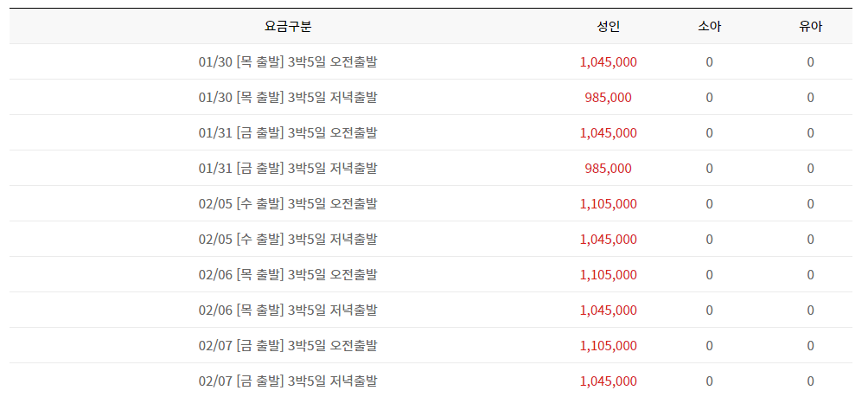Click the 1,105,000 price for 02/07 오전출발
The width and height of the screenshot is (868, 397).
click(609, 345)
